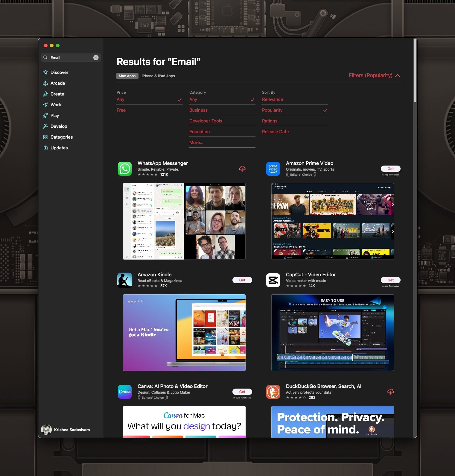The width and height of the screenshot is (455, 476).
Task: Click the Amazon Kindle app icon
Action: (125, 280)
